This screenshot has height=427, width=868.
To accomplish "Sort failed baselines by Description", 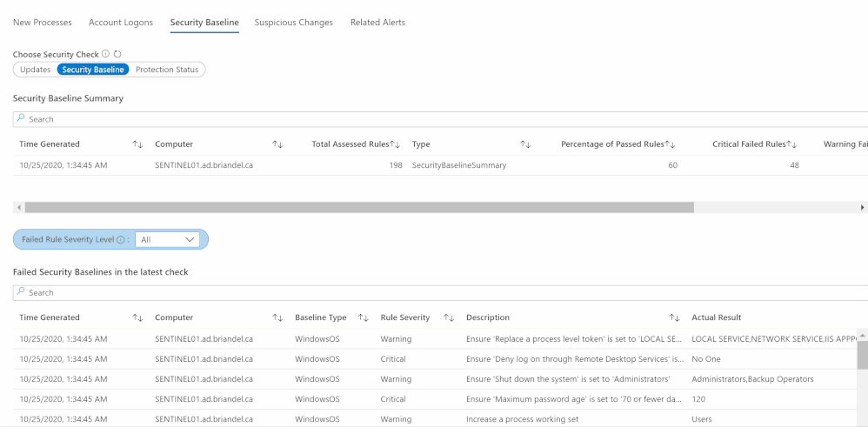I will click(674, 318).
